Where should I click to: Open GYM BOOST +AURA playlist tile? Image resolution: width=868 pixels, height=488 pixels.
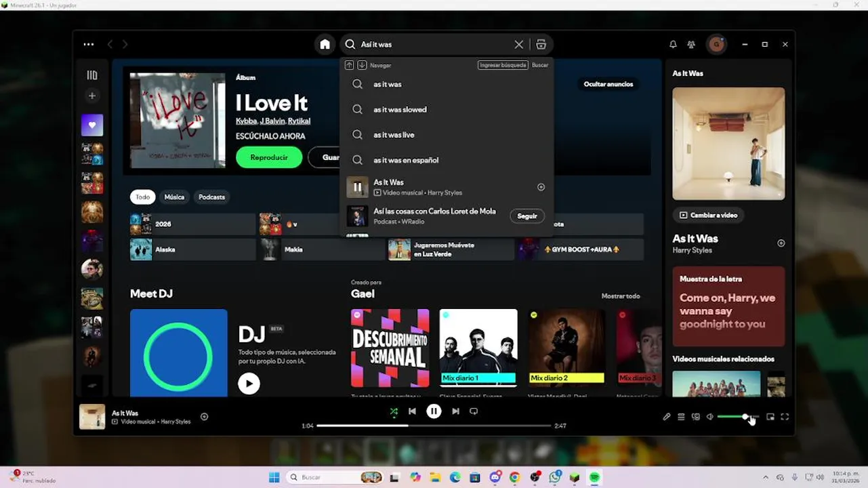(x=581, y=249)
